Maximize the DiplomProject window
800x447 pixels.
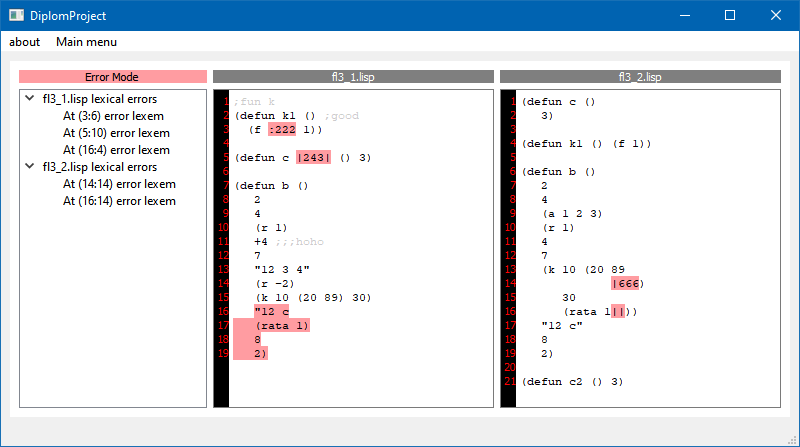pyautogui.click(x=729, y=16)
